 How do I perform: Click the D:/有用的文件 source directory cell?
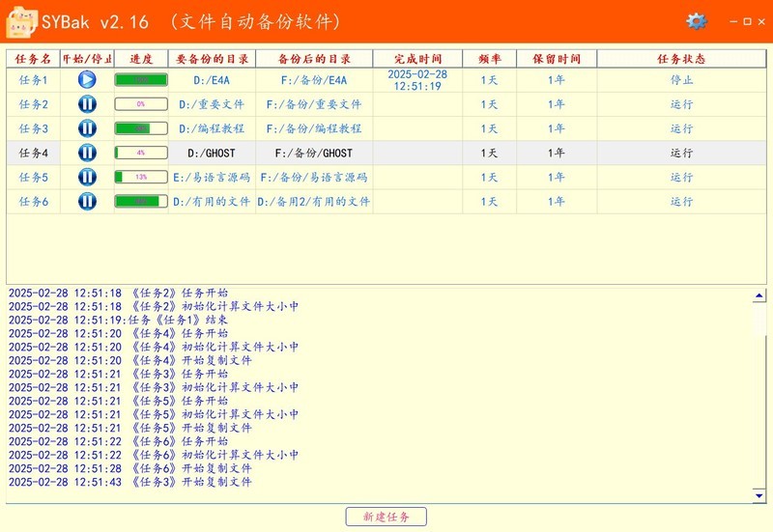pos(212,201)
